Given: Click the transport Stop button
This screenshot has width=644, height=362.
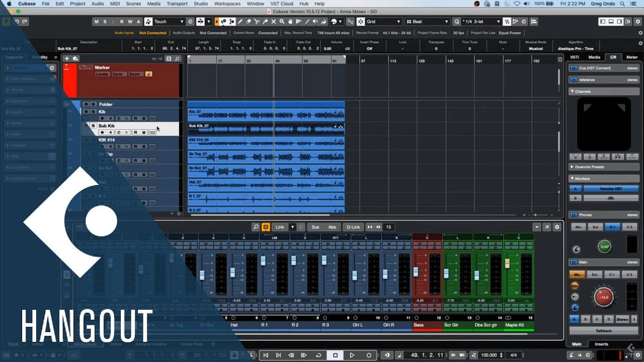Looking at the screenshot, I should (335, 355).
